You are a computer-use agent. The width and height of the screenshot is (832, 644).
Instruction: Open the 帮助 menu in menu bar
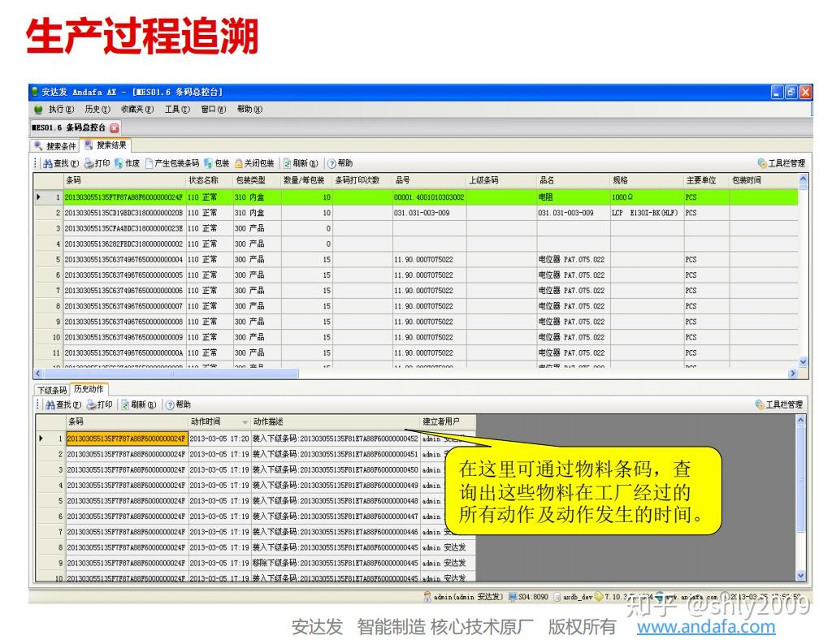click(249, 110)
